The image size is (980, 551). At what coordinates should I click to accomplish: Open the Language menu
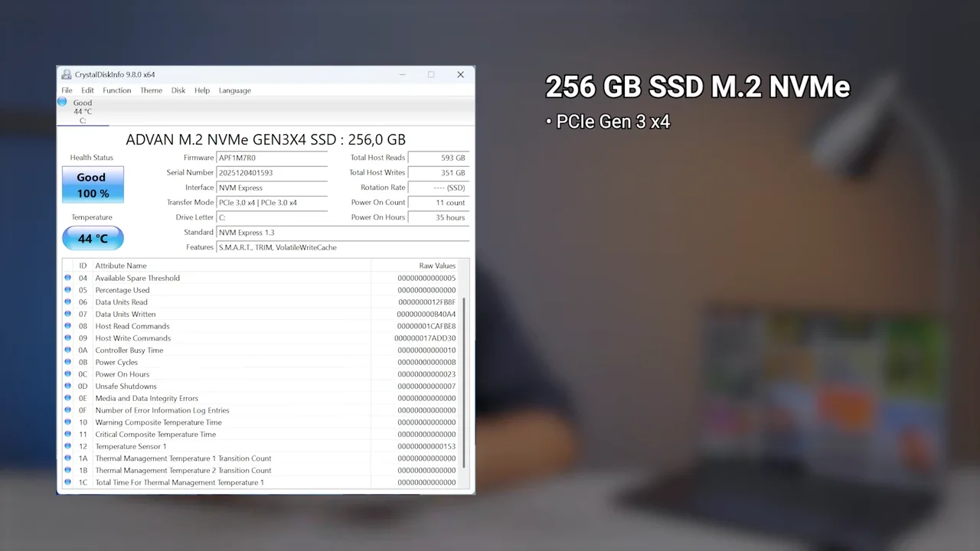(235, 90)
